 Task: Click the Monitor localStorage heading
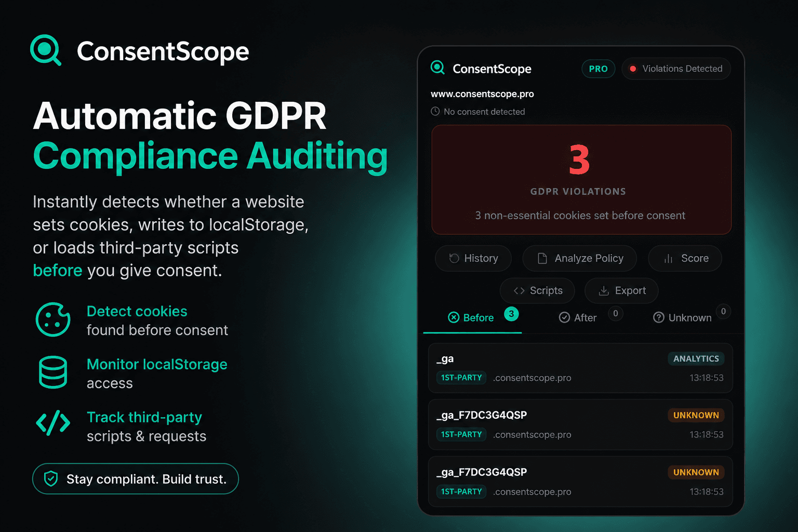point(157,364)
